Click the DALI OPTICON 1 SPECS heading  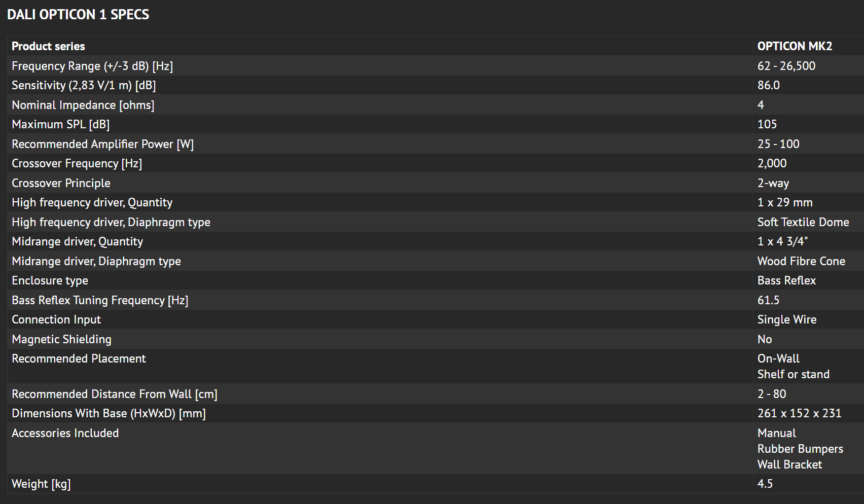78,15
